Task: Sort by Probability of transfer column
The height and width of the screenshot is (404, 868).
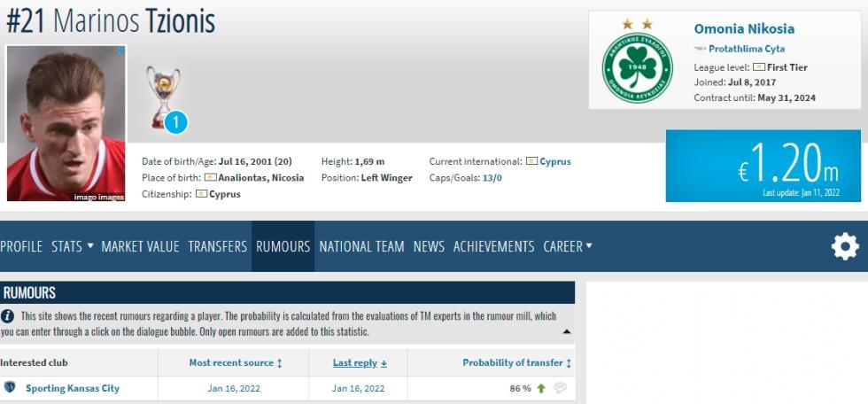Action: [x=516, y=362]
